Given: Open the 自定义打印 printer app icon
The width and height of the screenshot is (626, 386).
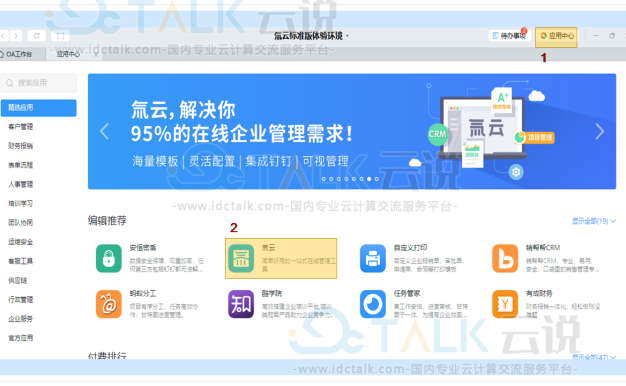Looking at the screenshot, I should point(373,258).
